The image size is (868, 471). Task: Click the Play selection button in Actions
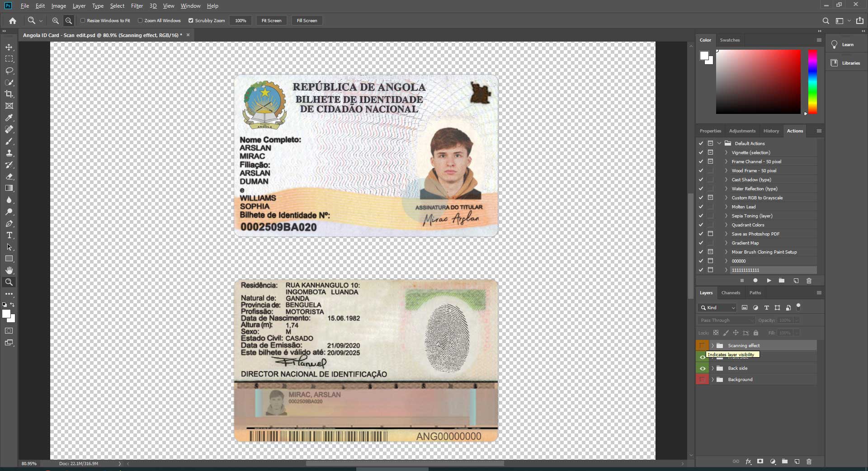(x=769, y=281)
